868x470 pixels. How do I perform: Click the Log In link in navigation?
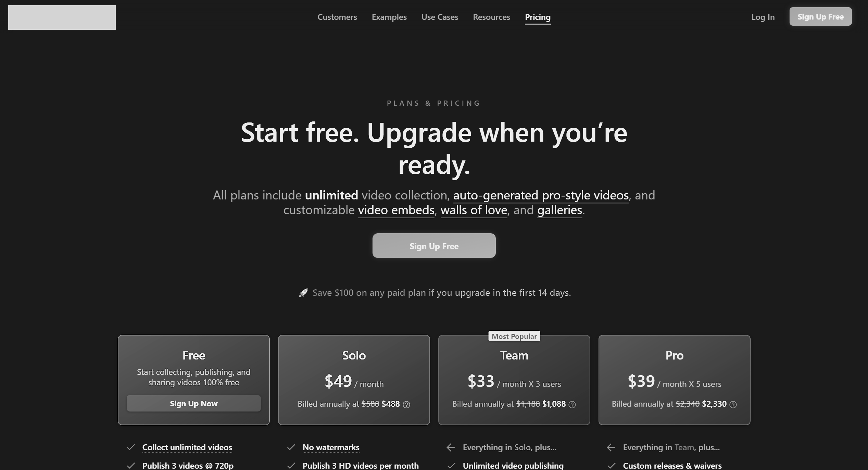(x=763, y=16)
